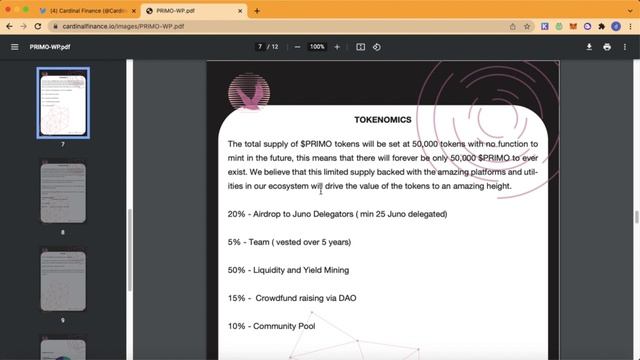Open the Chrome profile avatar
Image resolution: width=640 pixels, height=360 pixels.
point(616,27)
